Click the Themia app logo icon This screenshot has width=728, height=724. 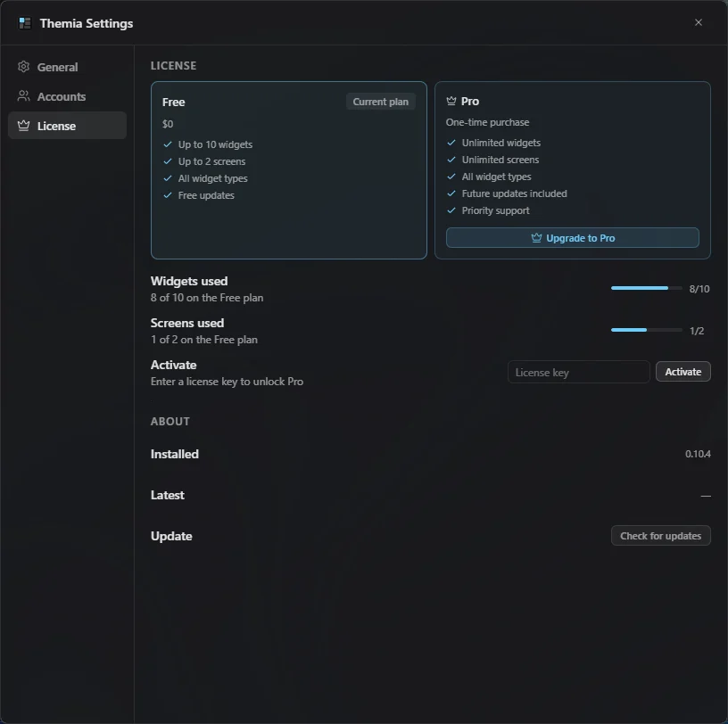[x=25, y=23]
